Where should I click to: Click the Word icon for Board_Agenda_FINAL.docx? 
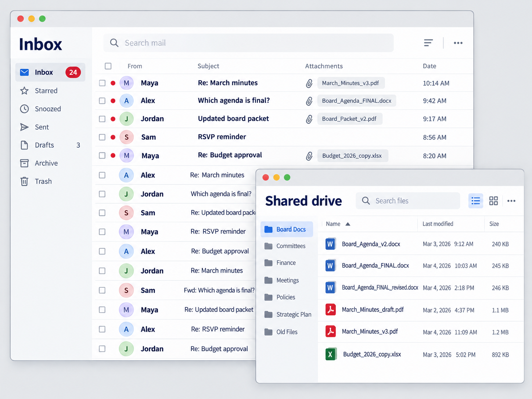coord(330,266)
